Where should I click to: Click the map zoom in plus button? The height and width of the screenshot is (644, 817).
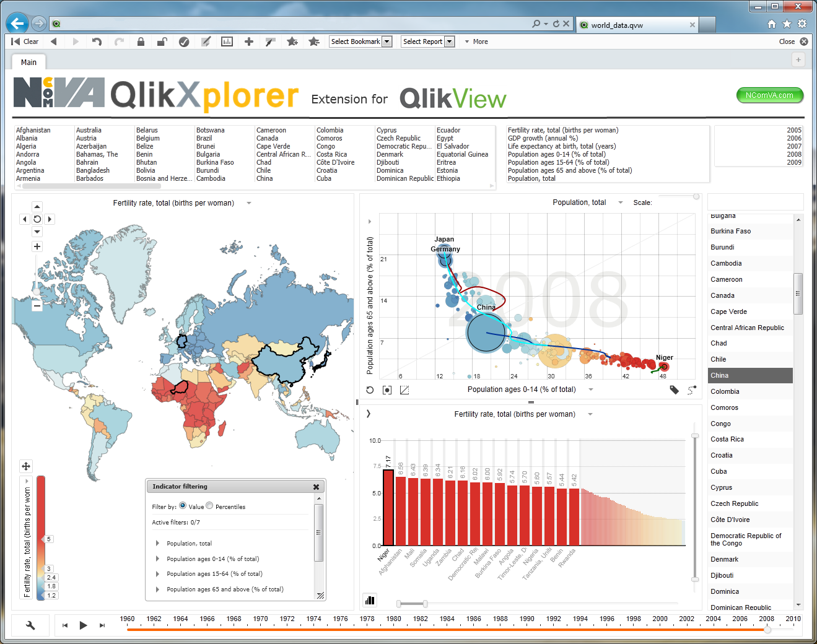click(x=37, y=246)
